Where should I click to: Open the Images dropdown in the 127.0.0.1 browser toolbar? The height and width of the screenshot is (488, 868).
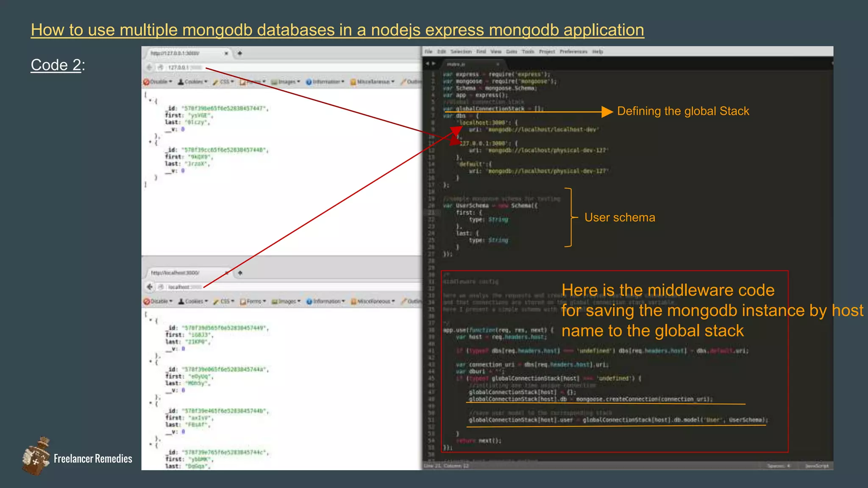coord(286,81)
